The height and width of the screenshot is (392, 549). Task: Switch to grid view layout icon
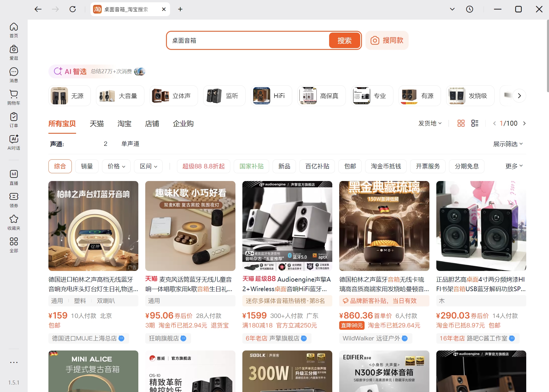click(x=461, y=123)
